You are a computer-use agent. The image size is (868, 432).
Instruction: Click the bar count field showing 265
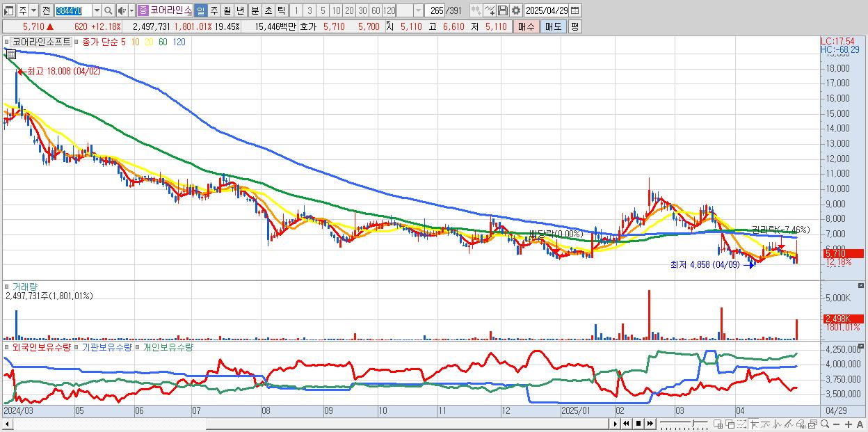(x=435, y=11)
